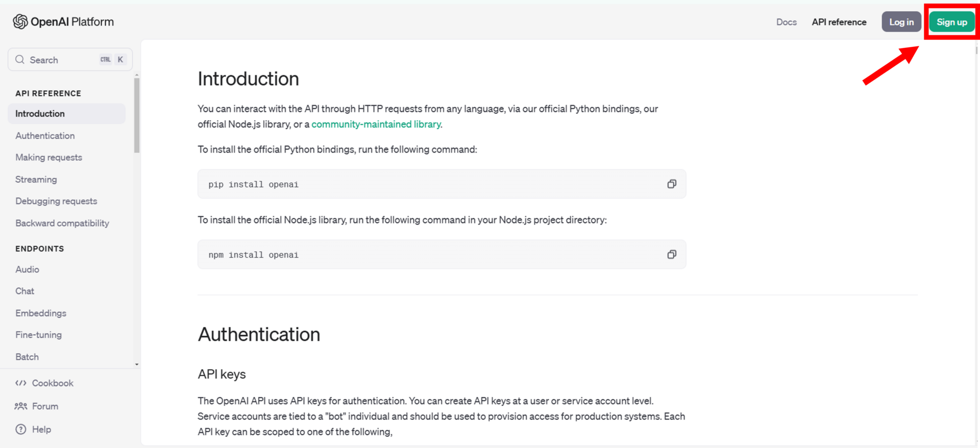Focus the Search input field
Image resolution: width=980 pixels, height=448 pixels.
tap(61, 60)
